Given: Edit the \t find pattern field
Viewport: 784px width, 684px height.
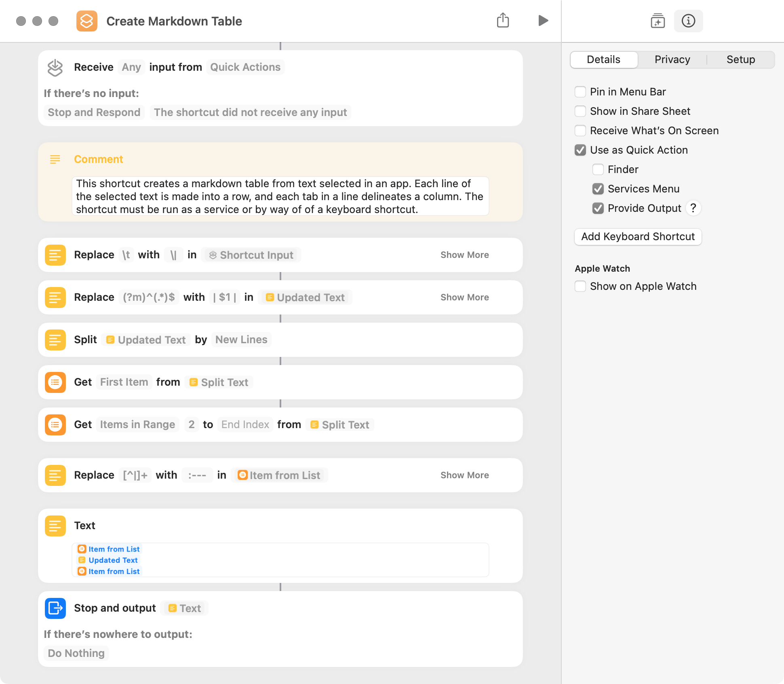Looking at the screenshot, I should coord(126,255).
